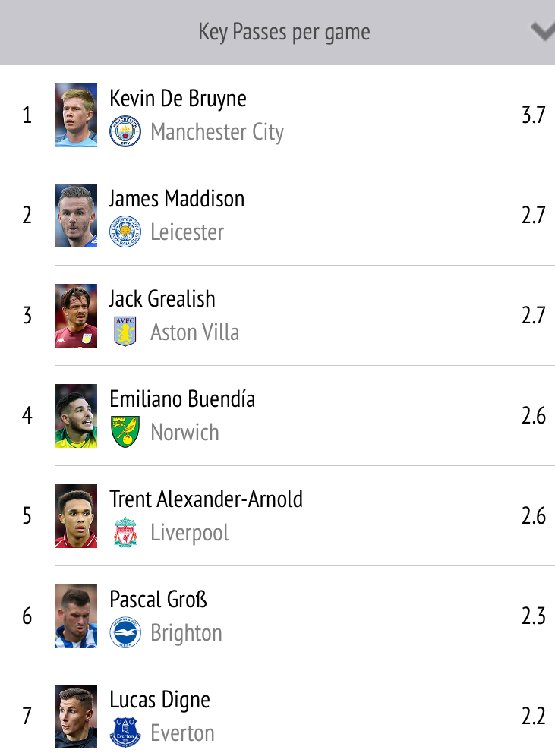The width and height of the screenshot is (555, 756).
Task: Click the Trent Alexander-Arnold name
Action: tap(206, 499)
